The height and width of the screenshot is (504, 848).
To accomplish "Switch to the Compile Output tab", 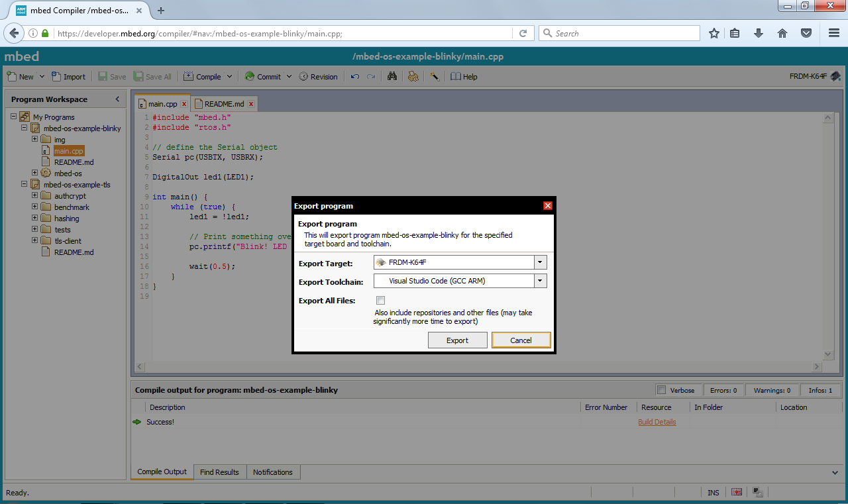I will coord(162,472).
